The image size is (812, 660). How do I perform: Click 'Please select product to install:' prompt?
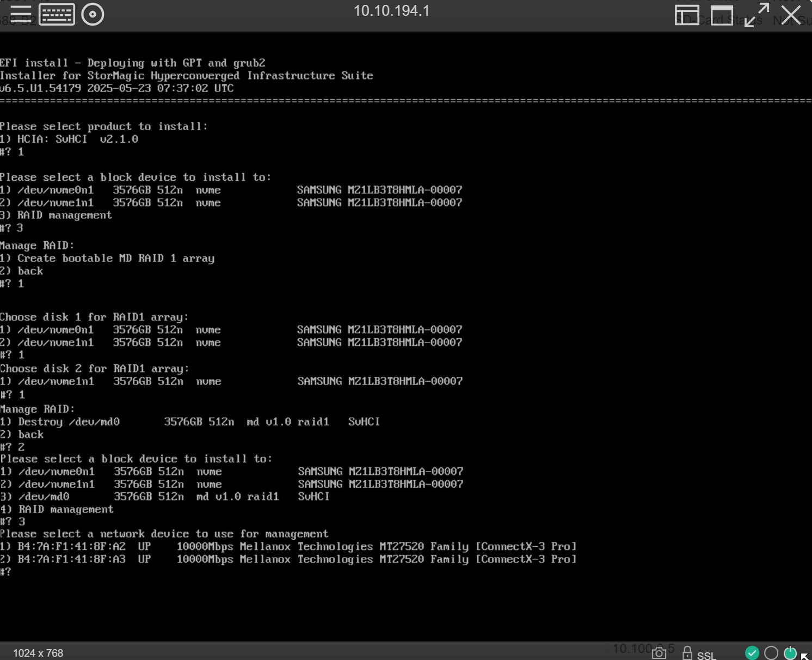click(103, 126)
